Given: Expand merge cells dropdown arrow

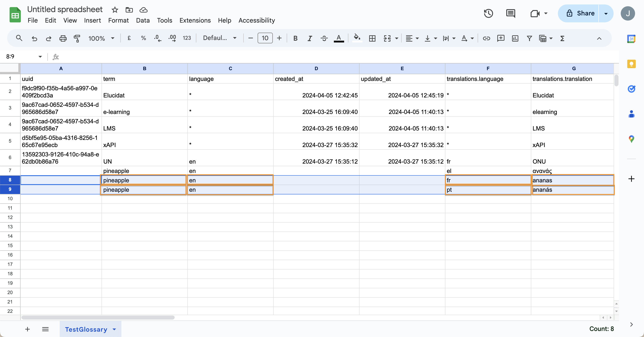Looking at the screenshot, I should click(396, 38).
